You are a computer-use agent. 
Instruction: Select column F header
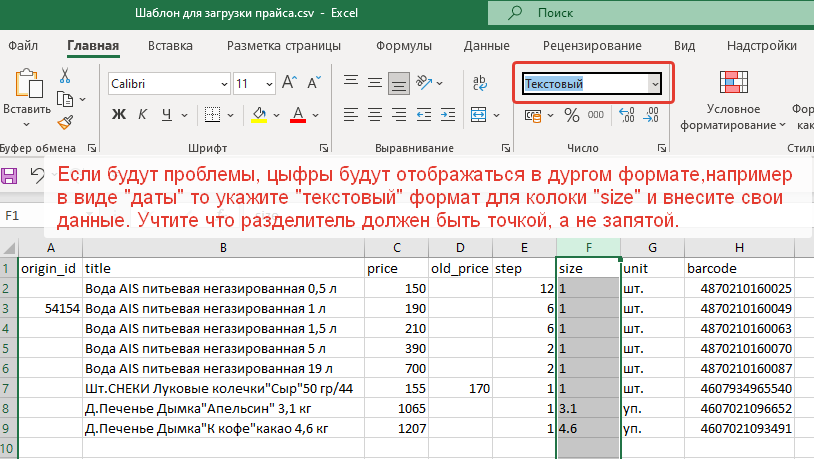point(587,248)
